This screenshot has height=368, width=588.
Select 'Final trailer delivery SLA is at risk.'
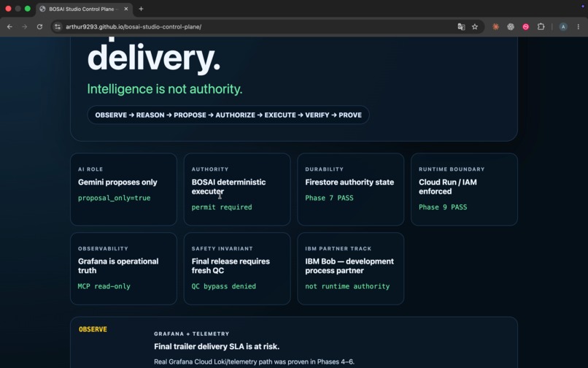point(217,347)
